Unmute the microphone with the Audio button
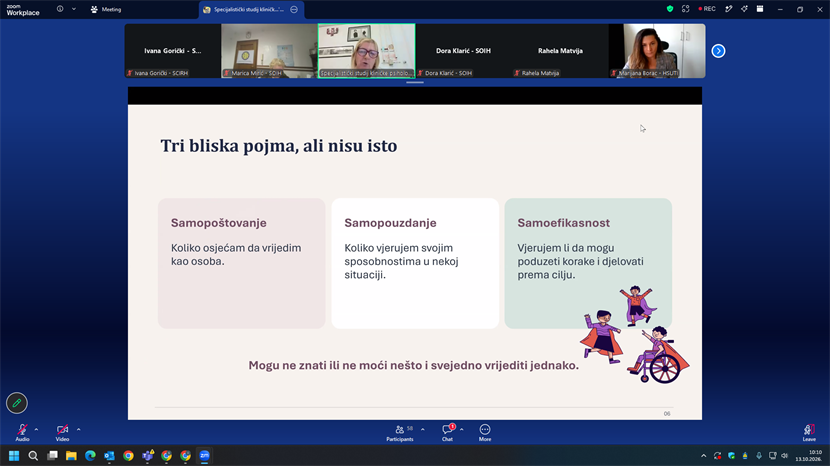This screenshot has width=830, height=466. click(x=22, y=432)
